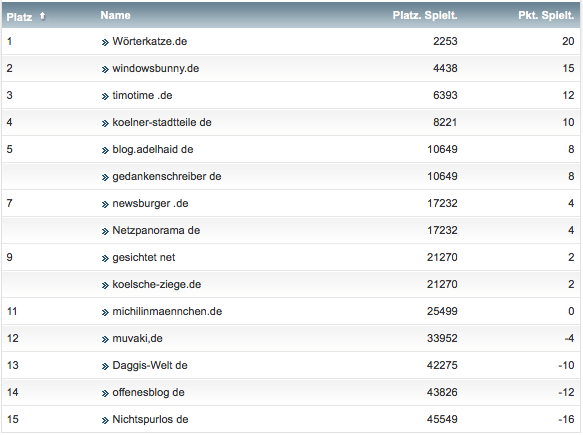Click the arrow icon before muvaki,de

[x=105, y=339]
